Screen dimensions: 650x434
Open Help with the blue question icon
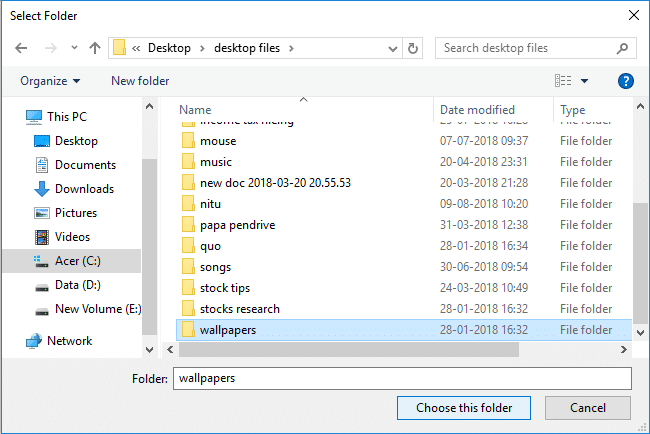pyautogui.click(x=626, y=81)
